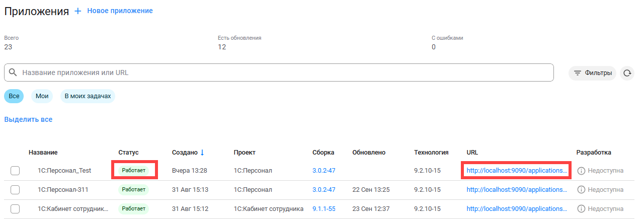Open the Фильтры button
The width and height of the screenshot is (644, 219).
[x=592, y=73]
